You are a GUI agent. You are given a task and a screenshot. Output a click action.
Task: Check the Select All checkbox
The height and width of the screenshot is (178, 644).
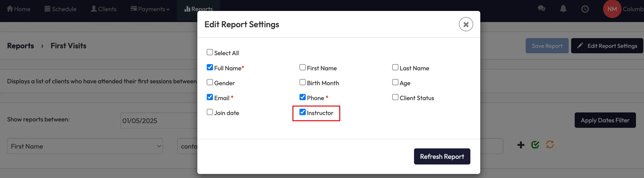[x=210, y=52]
